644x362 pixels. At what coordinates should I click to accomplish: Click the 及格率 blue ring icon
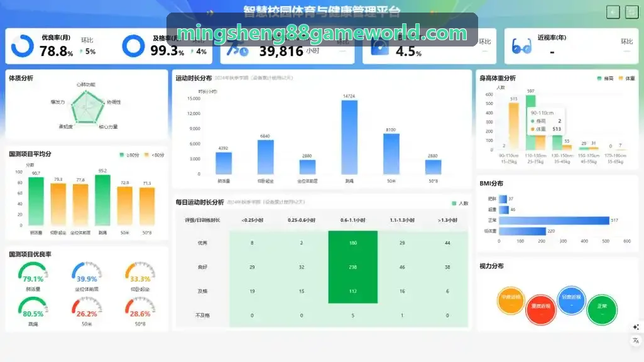pos(133,46)
